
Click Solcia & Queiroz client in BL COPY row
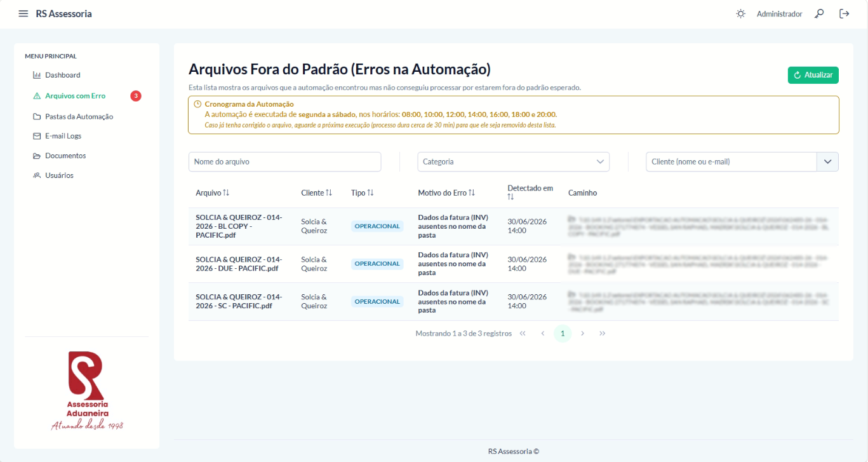click(x=314, y=226)
